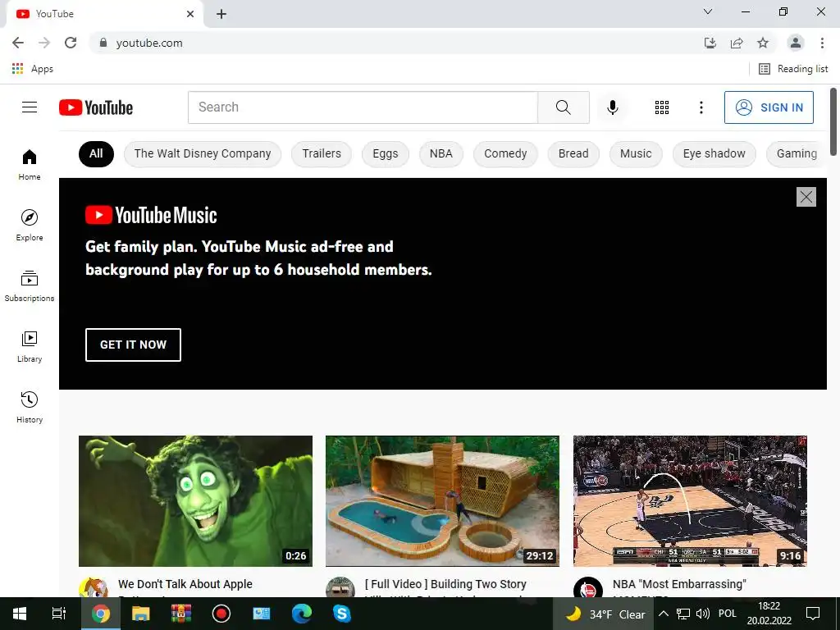The height and width of the screenshot is (630, 840).
Task: Open Windows notification center
Action: pyautogui.click(x=813, y=614)
